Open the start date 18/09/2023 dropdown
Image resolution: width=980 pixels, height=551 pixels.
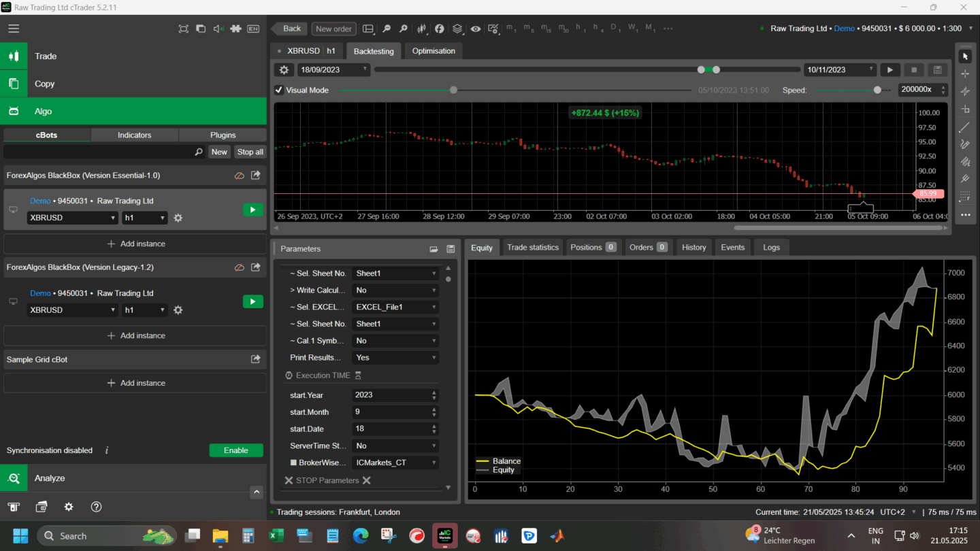pyautogui.click(x=333, y=70)
